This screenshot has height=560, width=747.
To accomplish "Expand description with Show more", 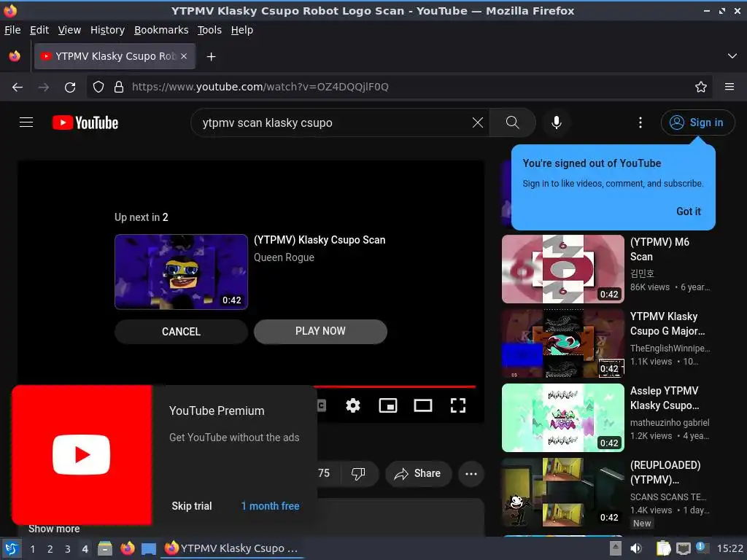I will pyautogui.click(x=54, y=529).
